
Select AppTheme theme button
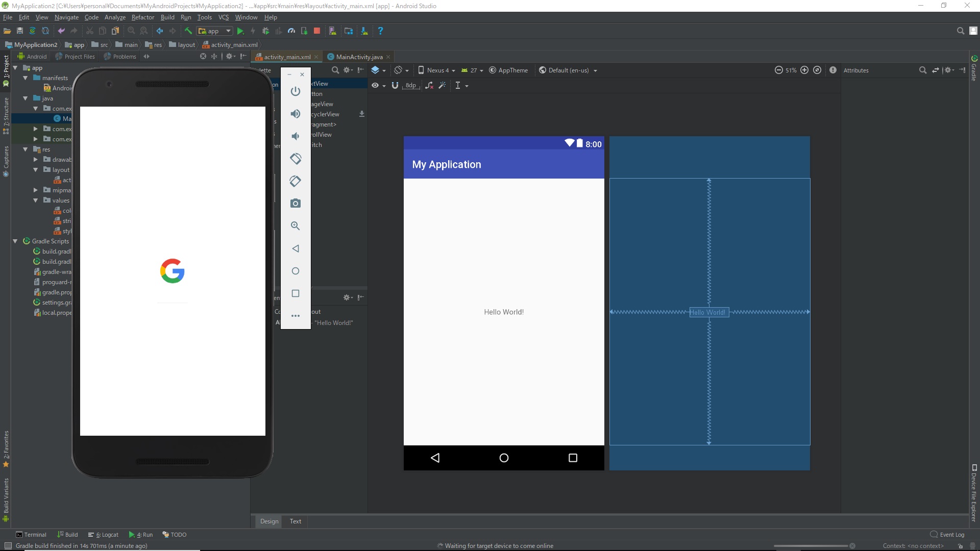coord(508,70)
